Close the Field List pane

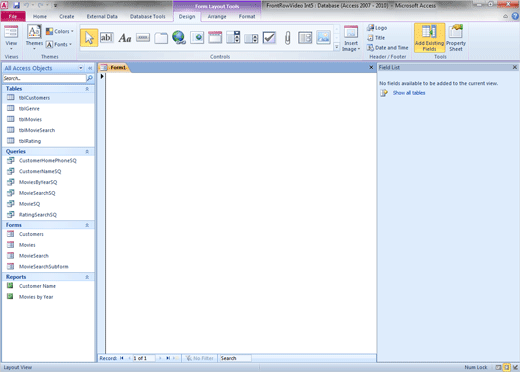coord(515,67)
